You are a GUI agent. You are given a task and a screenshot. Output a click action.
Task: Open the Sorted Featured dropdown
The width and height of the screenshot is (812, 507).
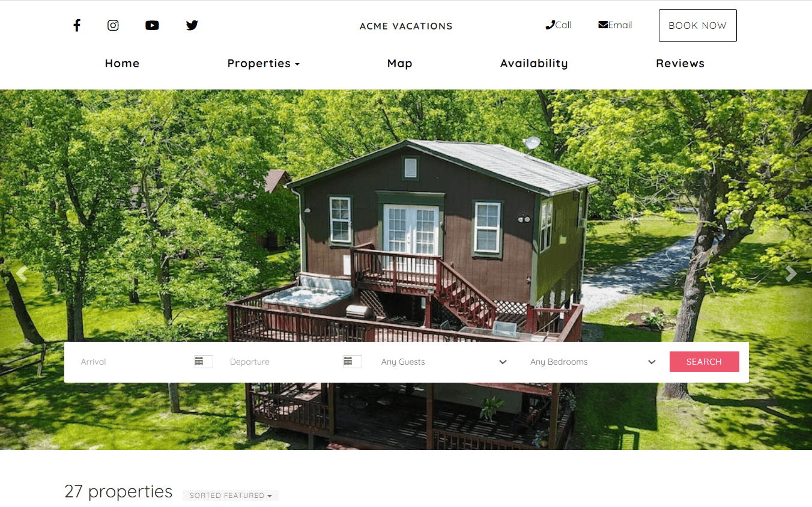tap(231, 496)
